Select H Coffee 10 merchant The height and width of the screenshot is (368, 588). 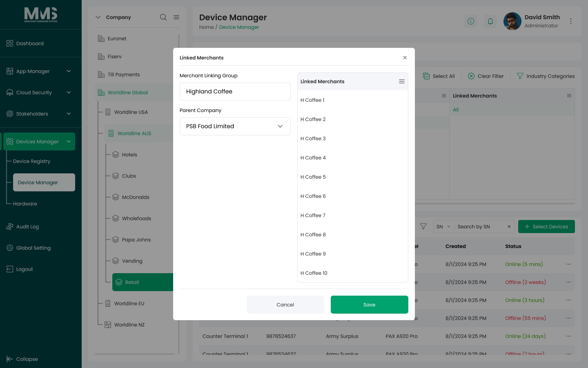coord(353,273)
